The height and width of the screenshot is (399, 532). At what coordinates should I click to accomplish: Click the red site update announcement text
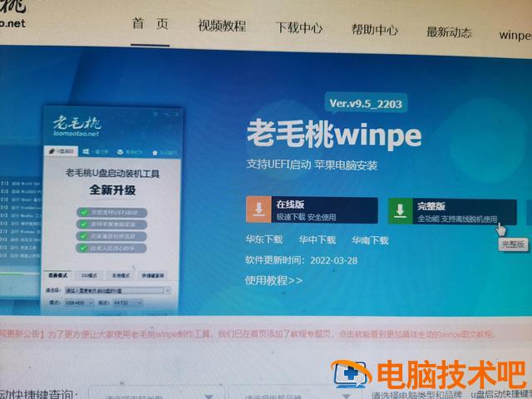pyautogui.click(x=246, y=334)
